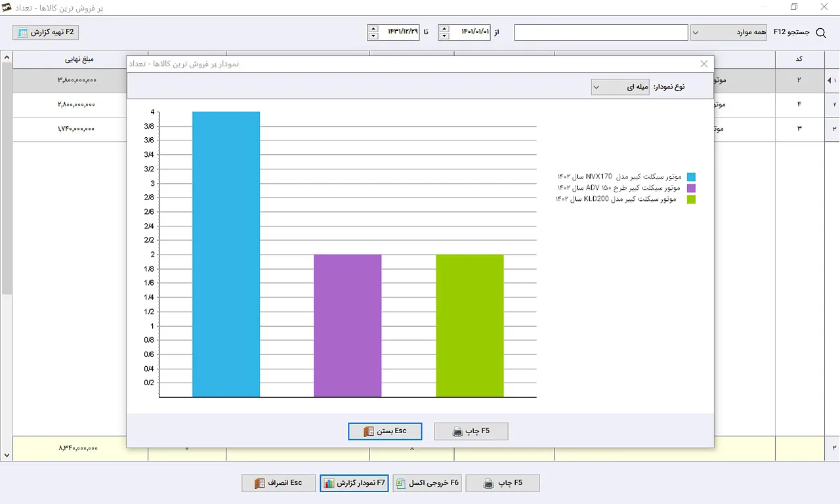Click the tall blue bar in chart
The width and height of the screenshot is (840, 504).
click(x=226, y=255)
